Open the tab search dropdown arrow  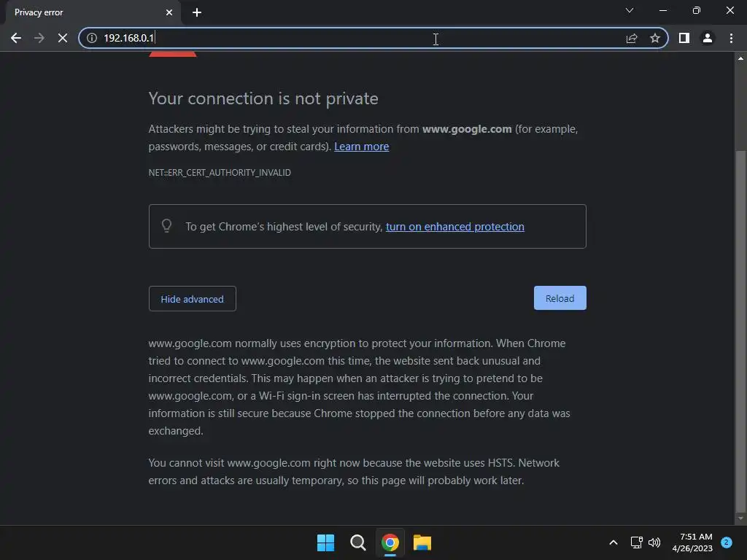click(x=630, y=10)
